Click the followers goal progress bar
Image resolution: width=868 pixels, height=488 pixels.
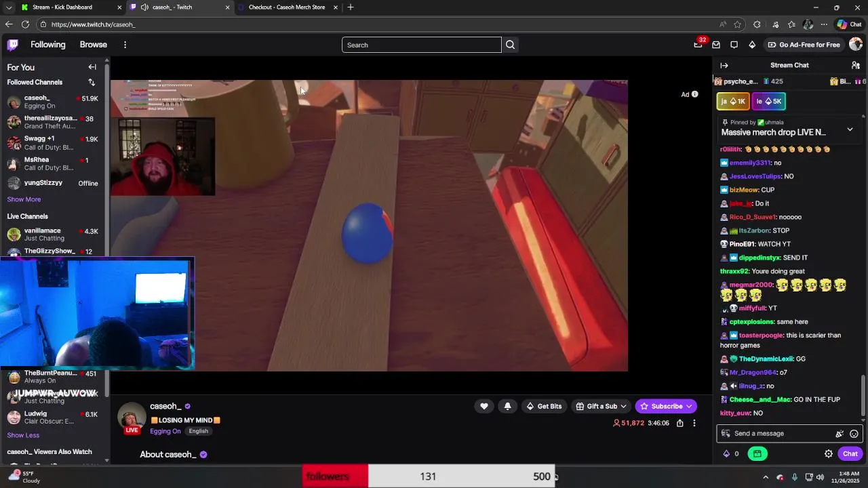click(x=429, y=476)
